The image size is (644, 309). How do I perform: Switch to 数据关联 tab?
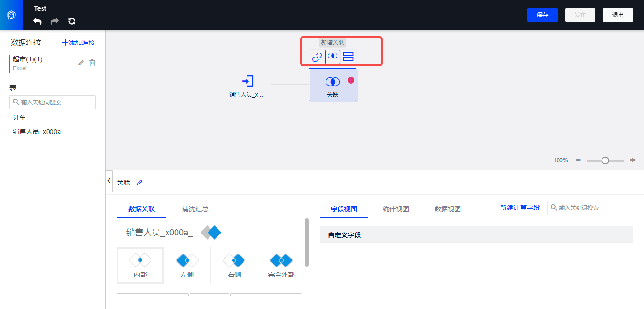pyautogui.click(x=142, y=209)
